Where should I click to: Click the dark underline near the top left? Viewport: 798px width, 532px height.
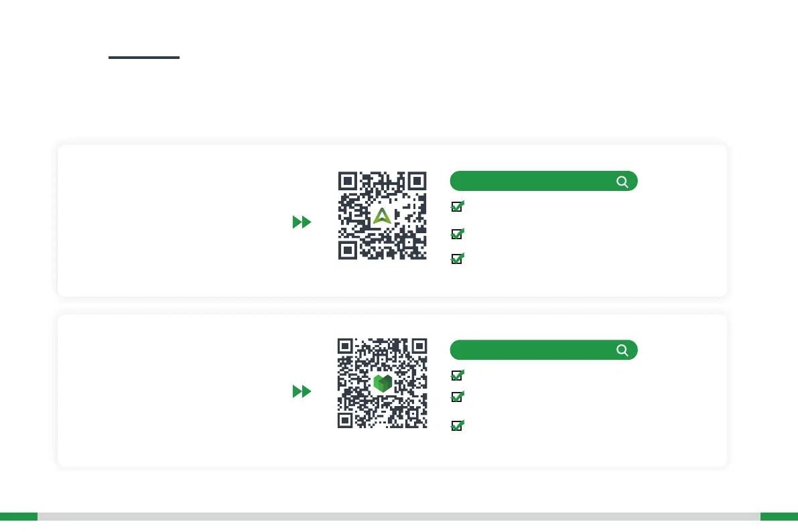144,58
